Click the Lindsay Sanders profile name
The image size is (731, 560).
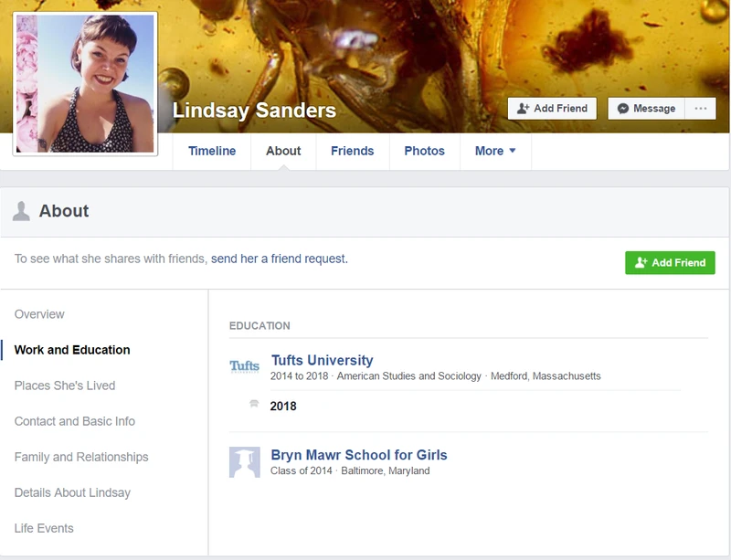point(254,111)
